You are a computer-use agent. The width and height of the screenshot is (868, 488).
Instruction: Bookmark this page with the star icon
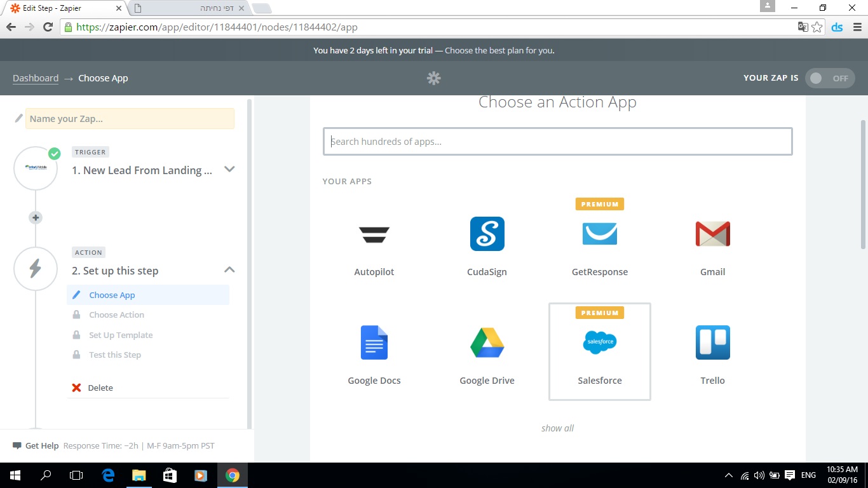817,27
